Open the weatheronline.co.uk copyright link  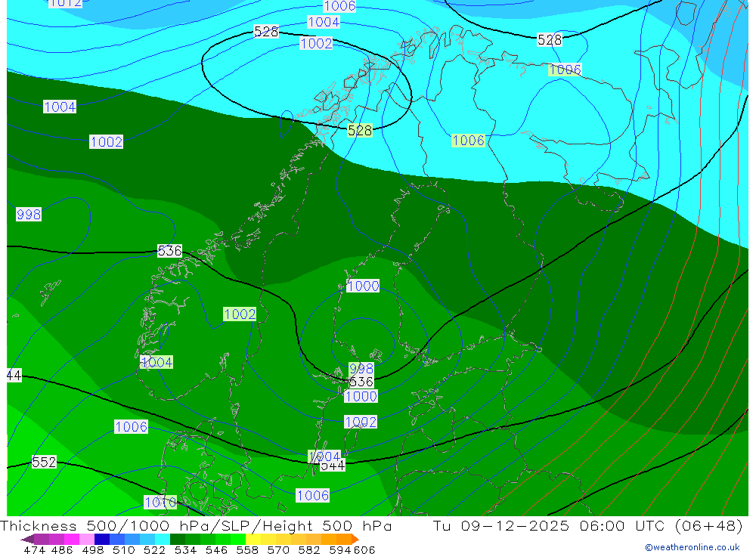(692, 547)
